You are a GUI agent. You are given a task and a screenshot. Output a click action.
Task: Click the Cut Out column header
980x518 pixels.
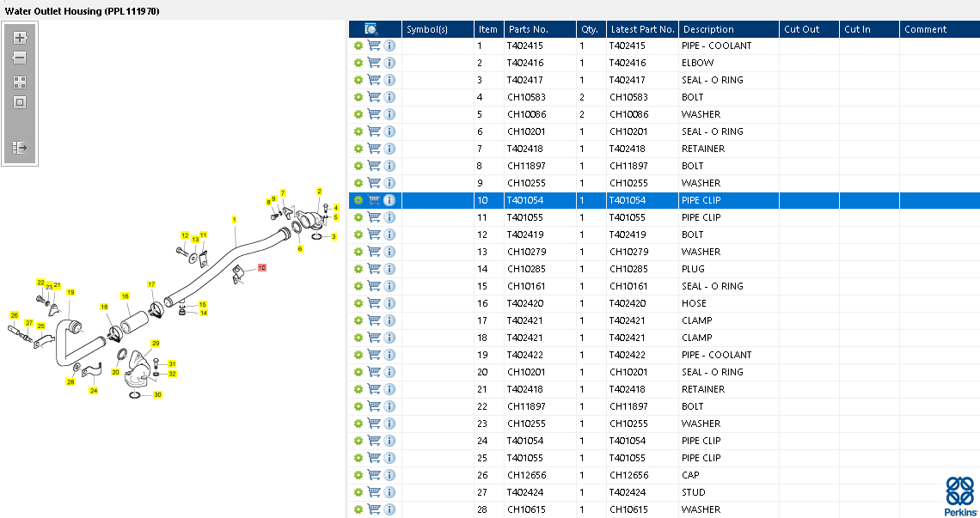(809, 29)
